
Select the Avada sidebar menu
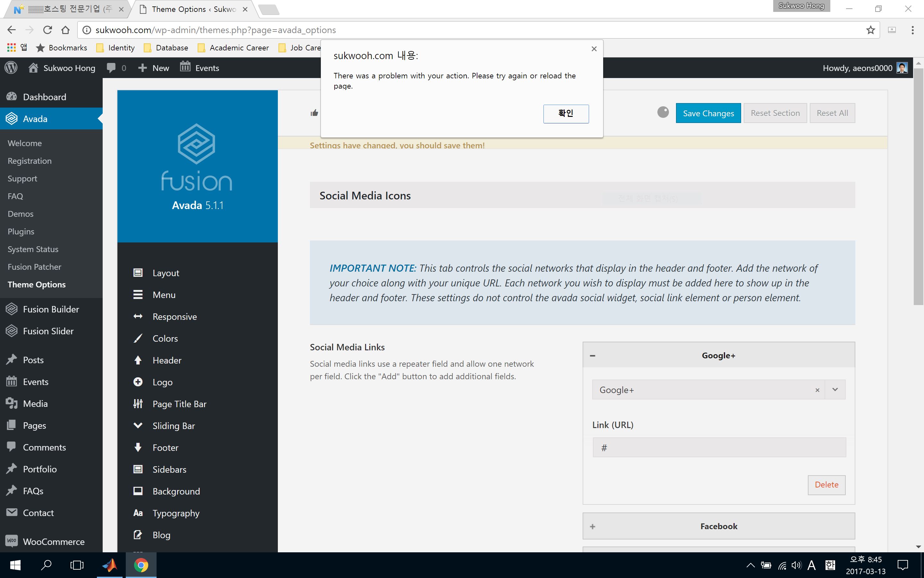tap(51, 118)
